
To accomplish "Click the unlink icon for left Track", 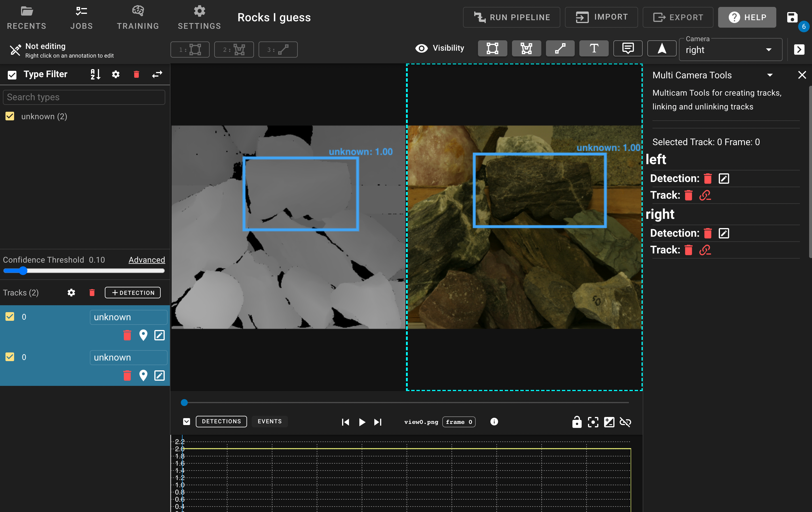I will click(x=705, y=195).
